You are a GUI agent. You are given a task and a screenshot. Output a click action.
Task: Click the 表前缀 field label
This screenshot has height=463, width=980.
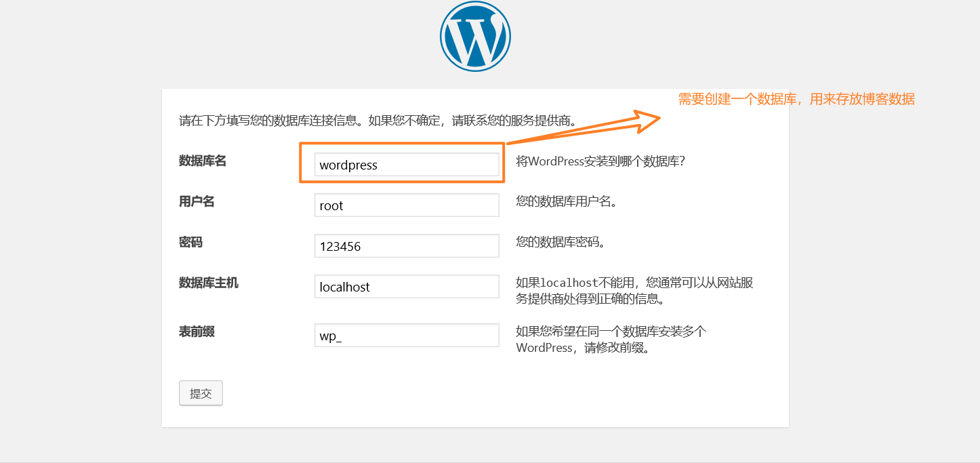point(197,331)
